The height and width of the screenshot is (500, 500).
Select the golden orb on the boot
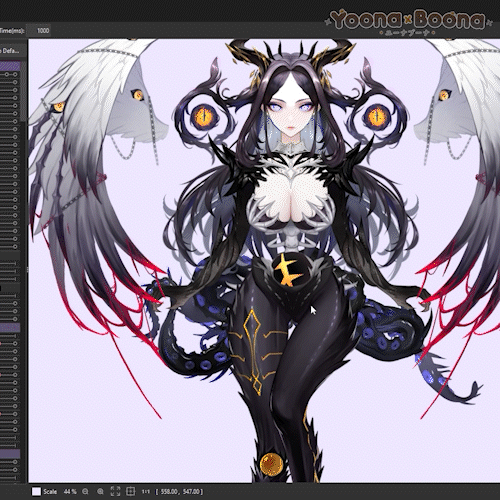[x=271, y=464]
